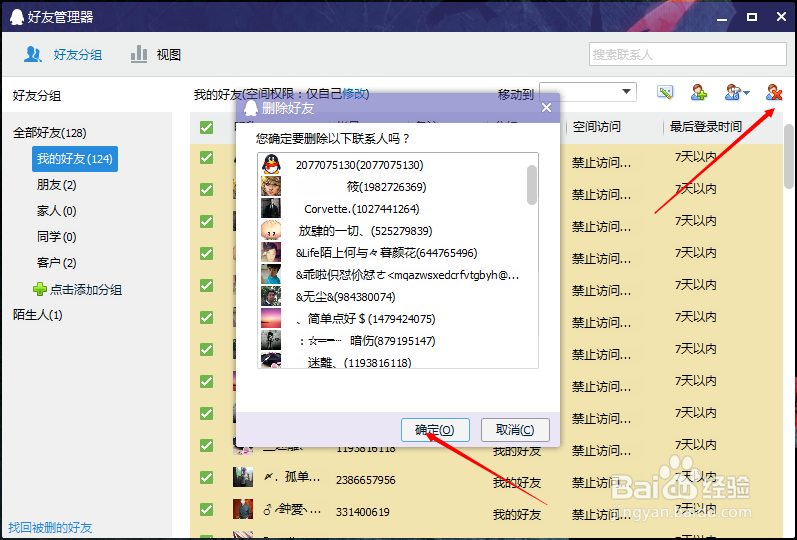Image resolution: width=797 pixels, height=540 pixels.
Task: Click the main friend list scrollbar
Action: click(x=789, y=156)
